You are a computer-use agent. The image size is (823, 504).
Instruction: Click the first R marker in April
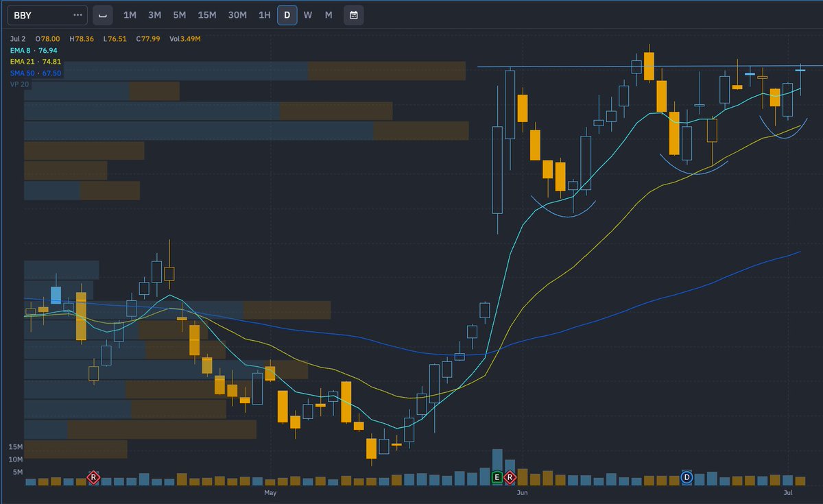93,477
